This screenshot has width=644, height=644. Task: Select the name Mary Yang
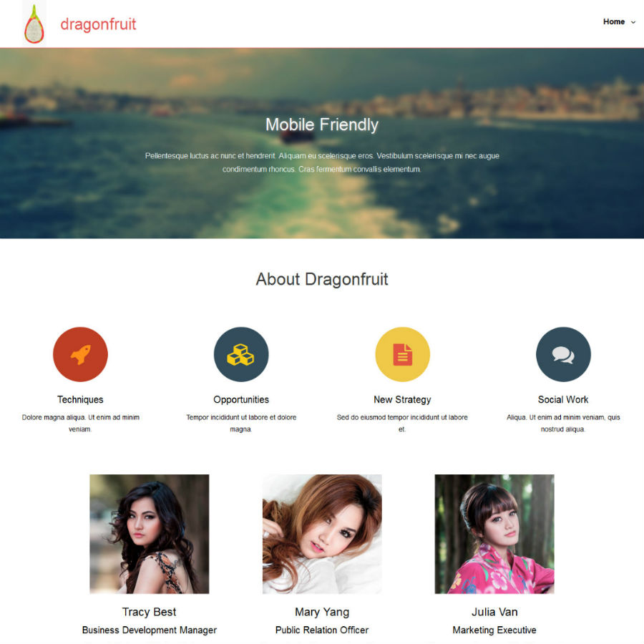(322, 612)
